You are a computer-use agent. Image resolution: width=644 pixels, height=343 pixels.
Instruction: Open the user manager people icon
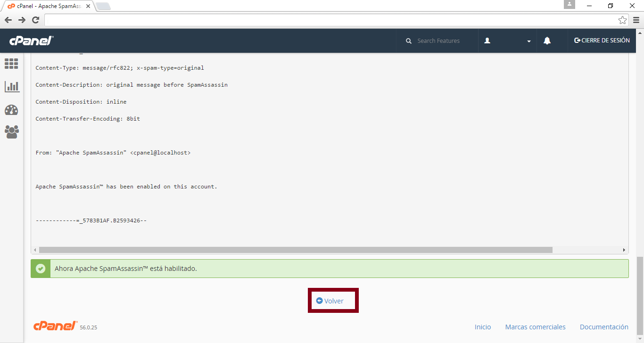point(11,131)
